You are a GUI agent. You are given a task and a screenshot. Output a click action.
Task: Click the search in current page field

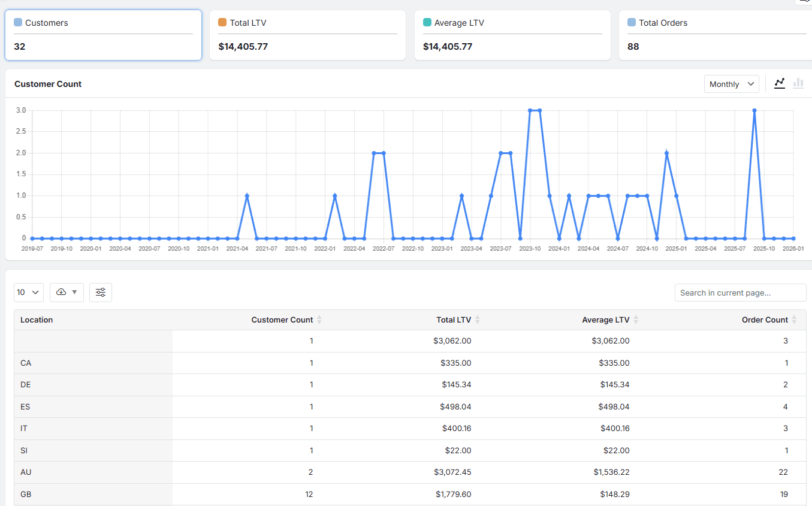tap(740, 292)
